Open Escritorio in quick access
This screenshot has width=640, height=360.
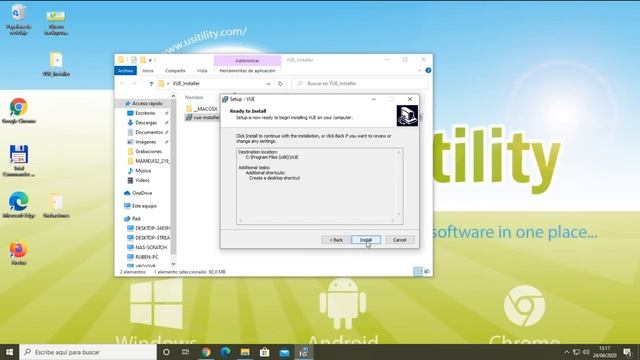(145, 113)
